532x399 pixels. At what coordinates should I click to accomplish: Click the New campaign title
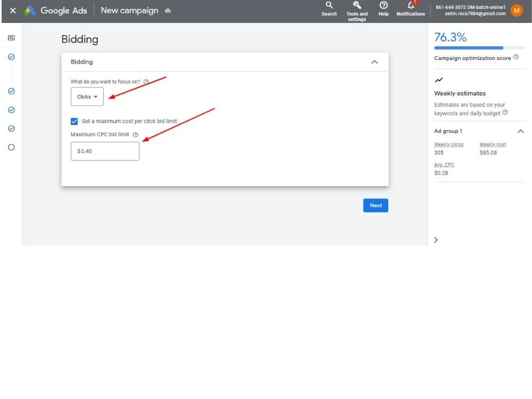click(129, 11)
